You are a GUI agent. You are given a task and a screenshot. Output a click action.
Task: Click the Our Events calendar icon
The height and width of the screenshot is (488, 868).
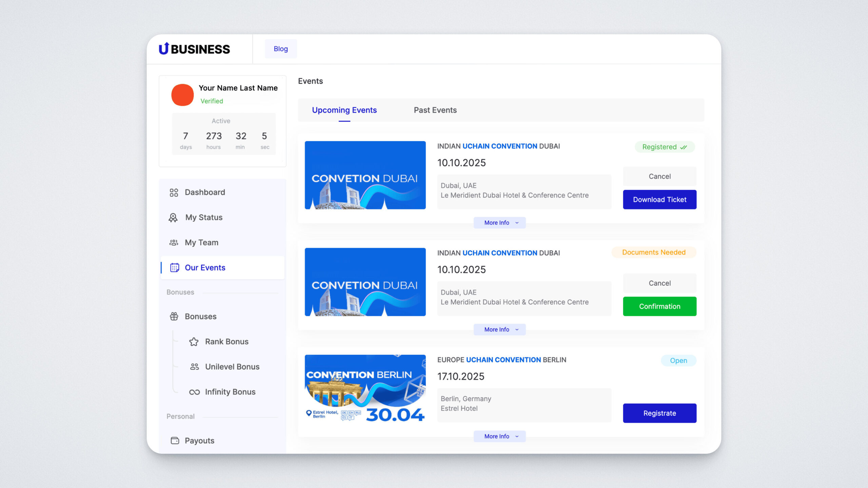click(175, 268)
